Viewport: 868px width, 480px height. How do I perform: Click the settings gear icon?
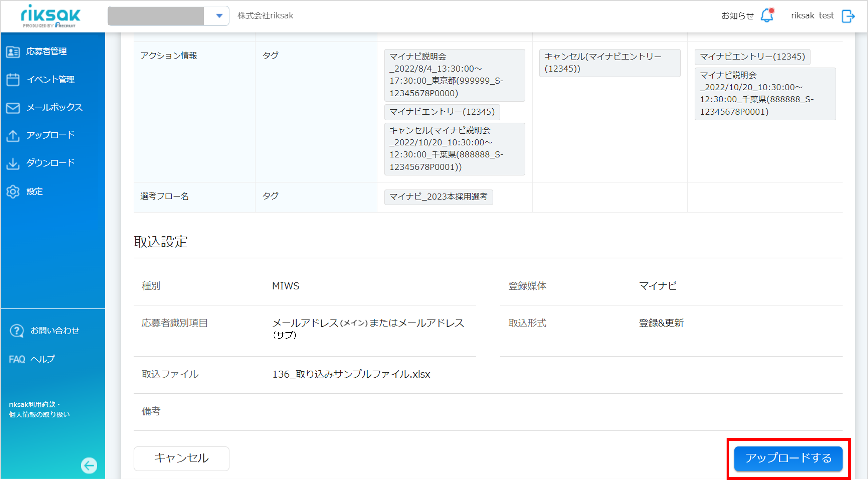click(x=13, y=192)
